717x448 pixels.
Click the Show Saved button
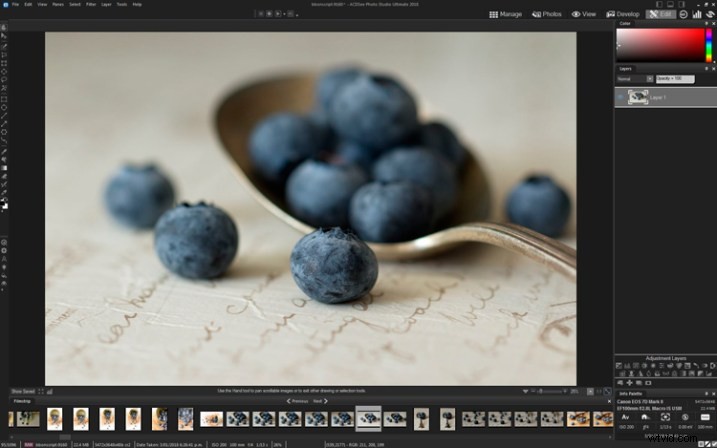23,391
